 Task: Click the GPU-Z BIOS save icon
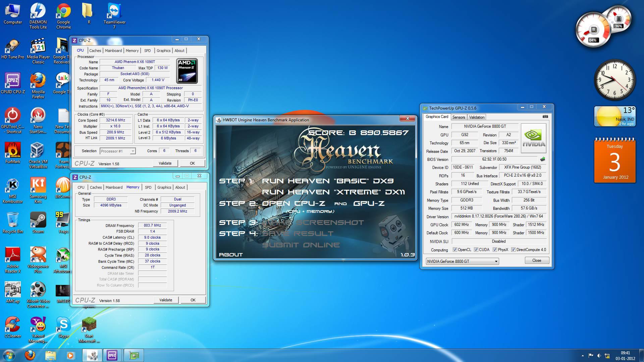pyautogui.click(x=543, y=159)
